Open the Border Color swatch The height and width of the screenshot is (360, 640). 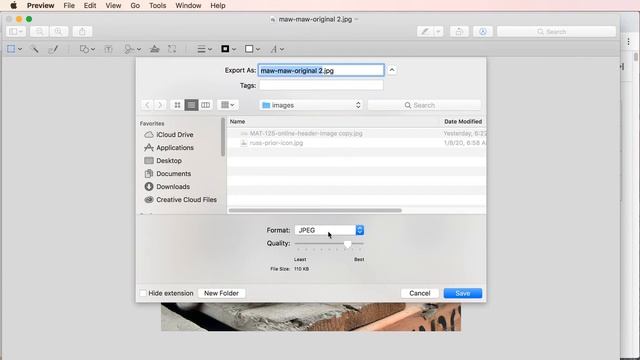(x=228, y=49)
